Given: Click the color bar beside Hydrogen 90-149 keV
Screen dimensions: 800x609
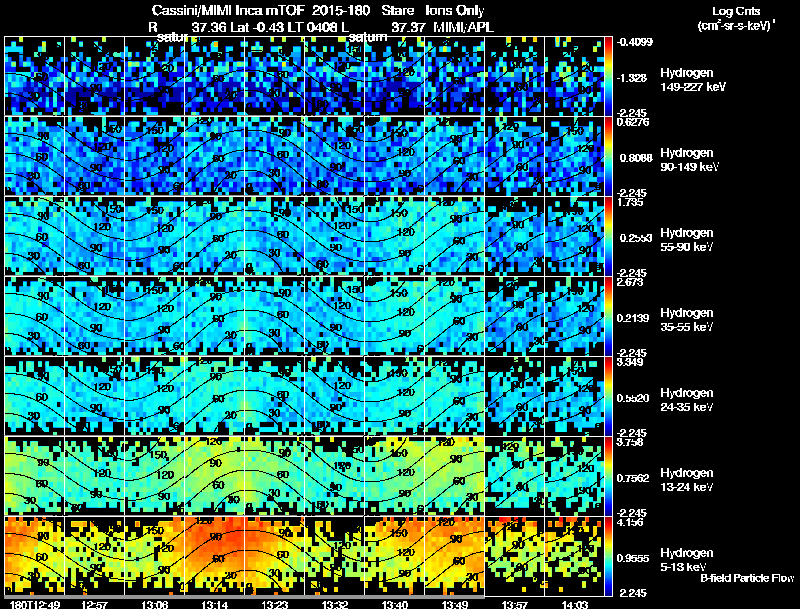Looking at the screenshot, I should (x=608, y=156).
